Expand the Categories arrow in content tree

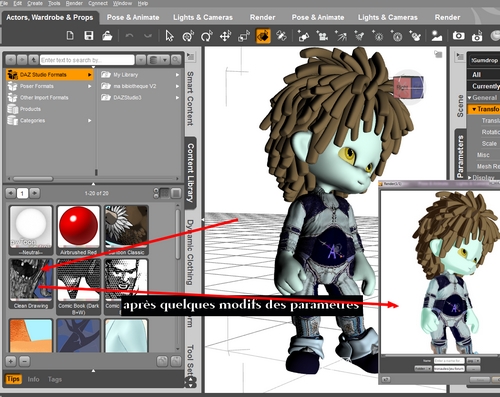[x=89, y=120]
